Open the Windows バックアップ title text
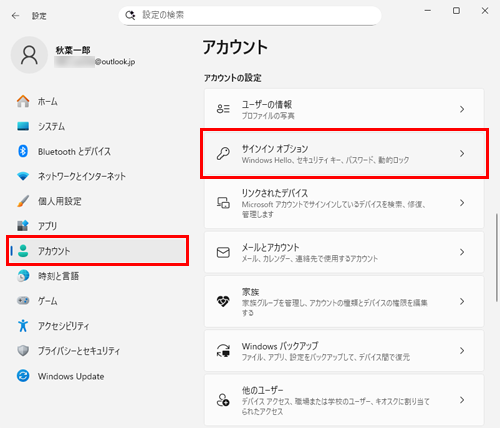The width and height of the screenshot is (500, 428). click(x=280, y=346)
